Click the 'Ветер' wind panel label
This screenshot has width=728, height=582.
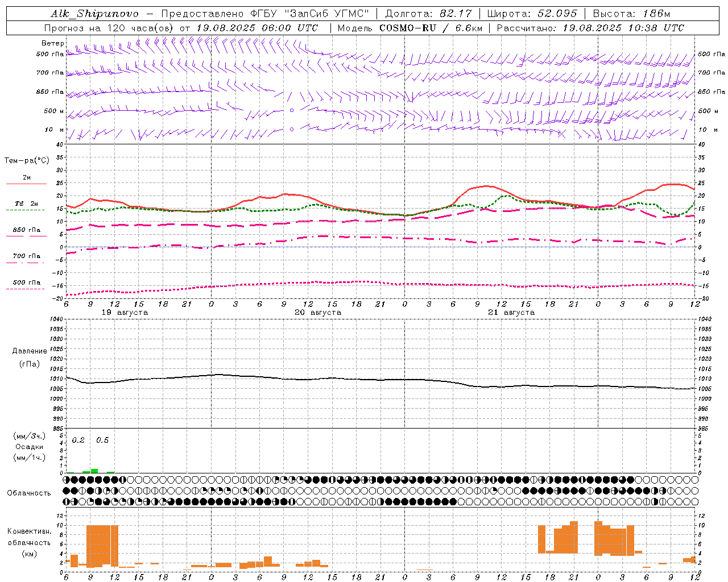click(x=53, y=43)
